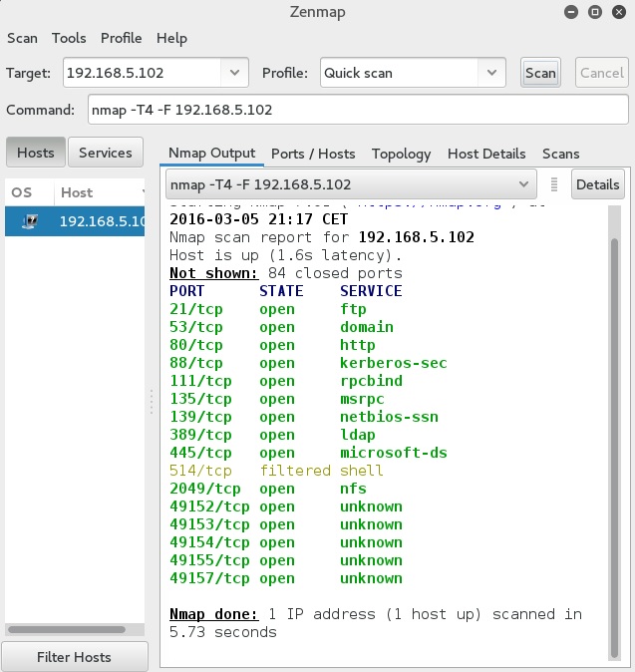Click the 53/tcp port entry
Viewport: 635px width, 672px height.
tap(196, 327)
